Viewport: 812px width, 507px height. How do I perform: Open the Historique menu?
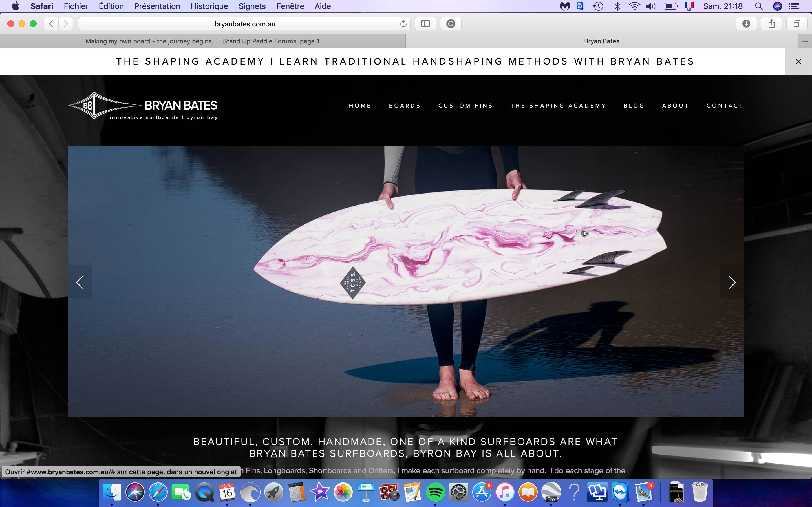(209, 6)
